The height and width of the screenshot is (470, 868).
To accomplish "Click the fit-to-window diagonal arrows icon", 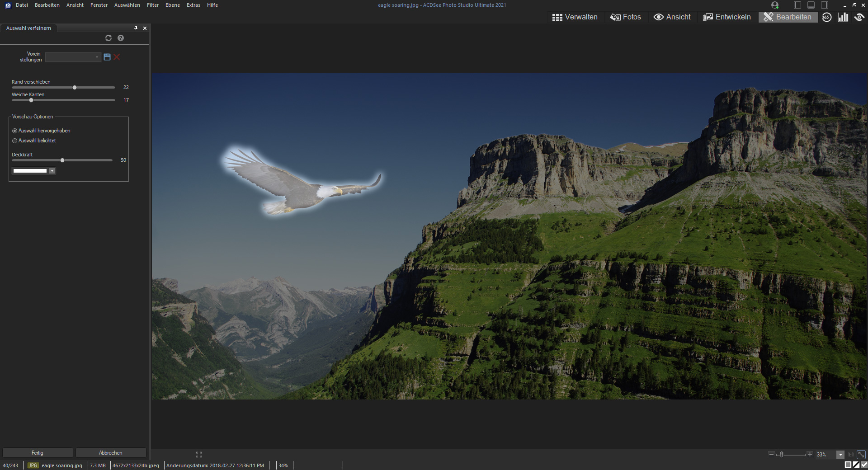I will 861,454.
